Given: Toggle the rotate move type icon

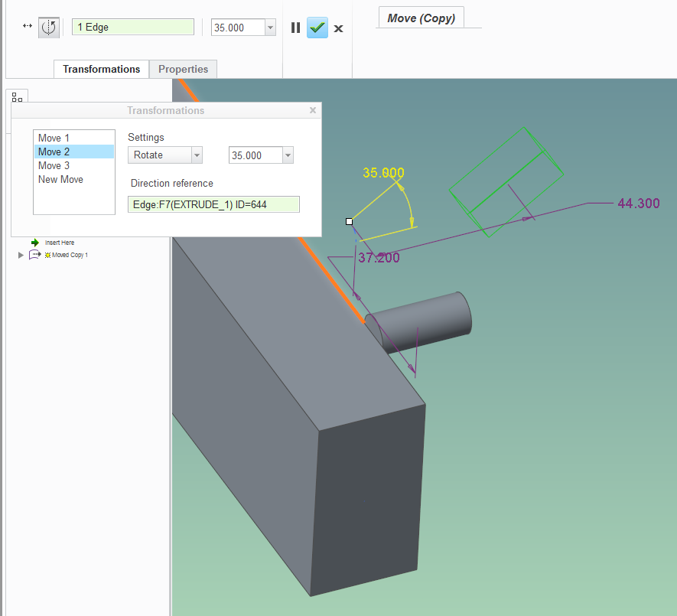Looking at the screenshot, I should point(49,28).
